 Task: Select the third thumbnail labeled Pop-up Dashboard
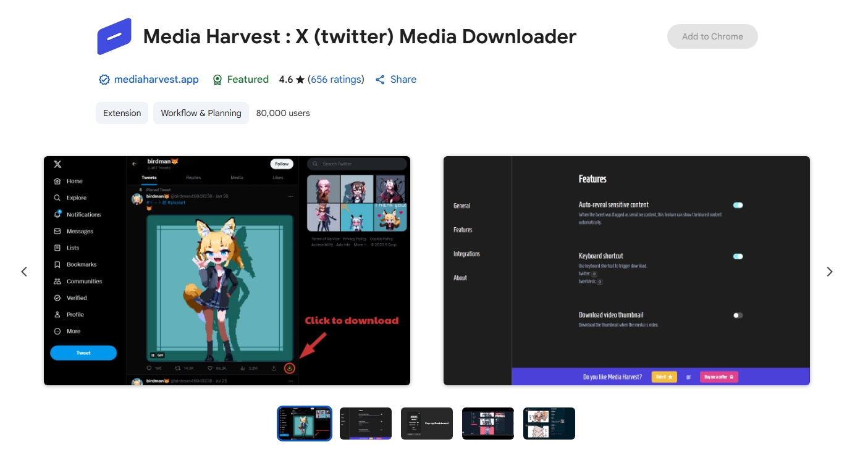point(427,424)
